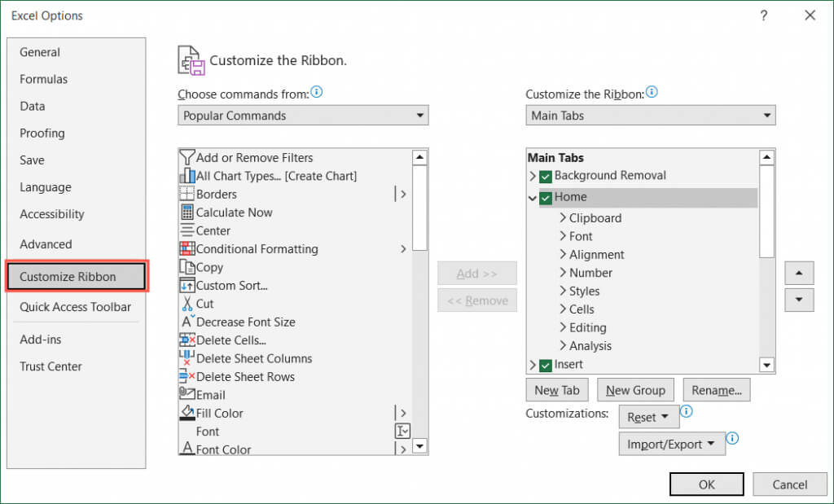Select the Delete Sheet Rows icon
834x504 pixels.
tap(187, 376)
